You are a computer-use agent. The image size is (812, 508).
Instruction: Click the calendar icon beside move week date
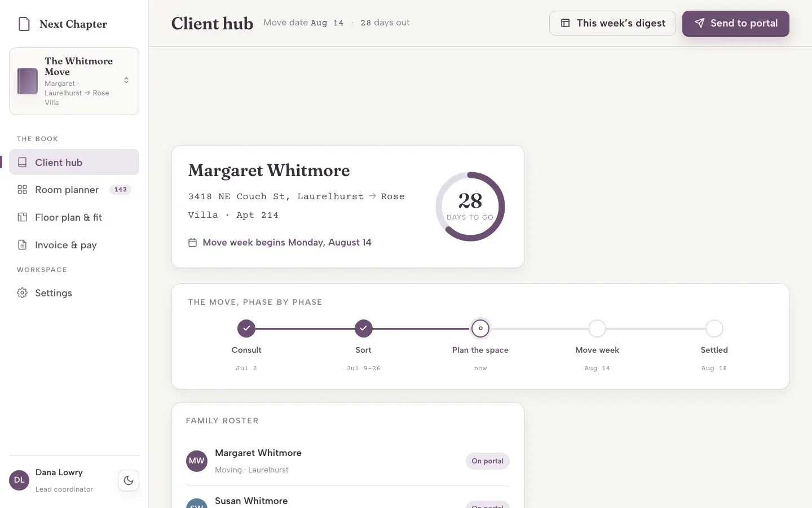pos(192,243)
